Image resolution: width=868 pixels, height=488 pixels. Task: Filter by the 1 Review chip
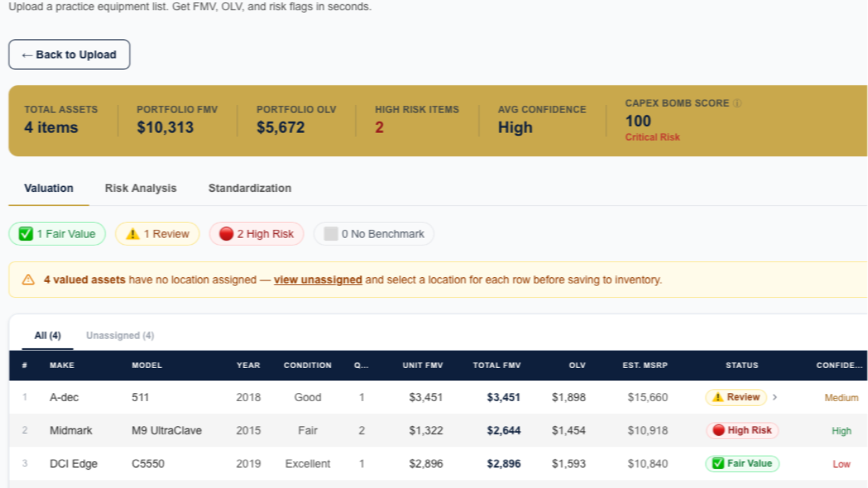click(157, 234)
